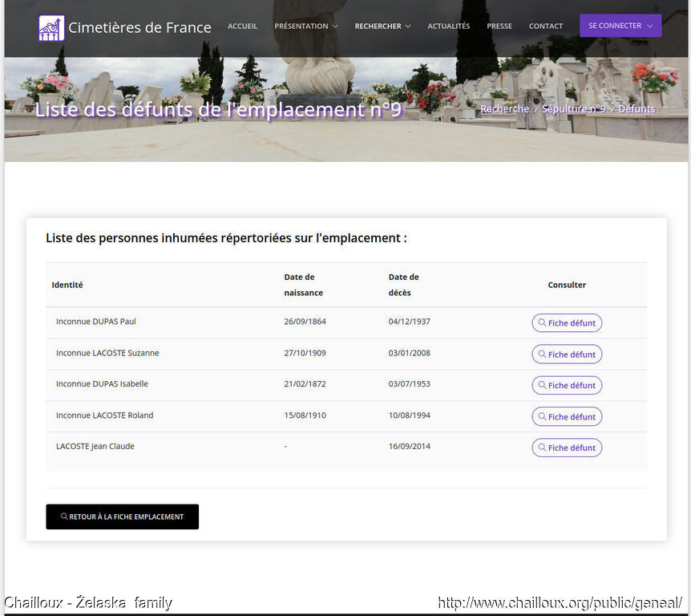Viewport: 691px width, 616px height.
Task: Open Fiche défunt for LACOSTE Suzanne
Action: click(567, 355)
